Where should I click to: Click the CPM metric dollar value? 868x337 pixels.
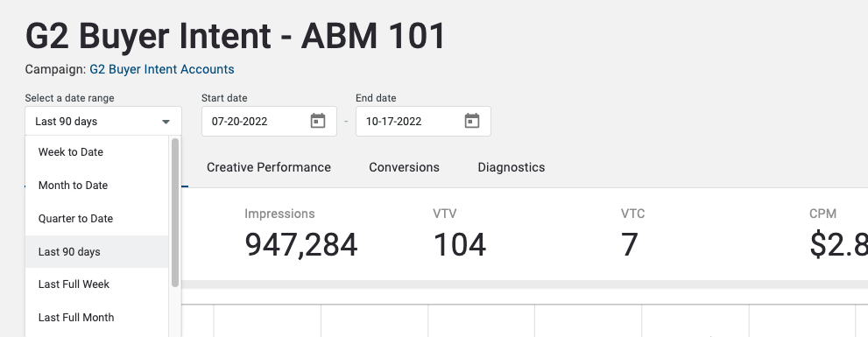pyautogui.click(x=839, y=244)
